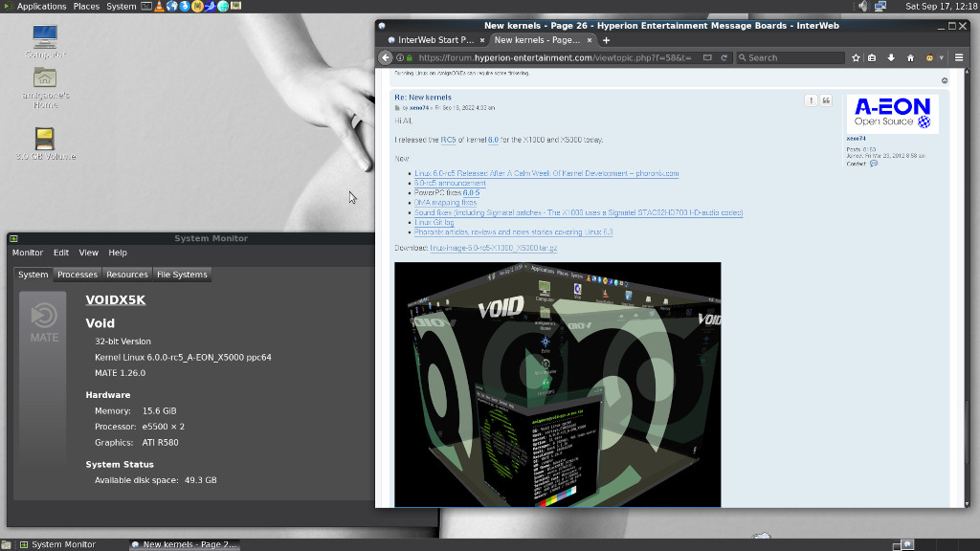Open the xeno74 profile link under the avatar

(856, 139)
